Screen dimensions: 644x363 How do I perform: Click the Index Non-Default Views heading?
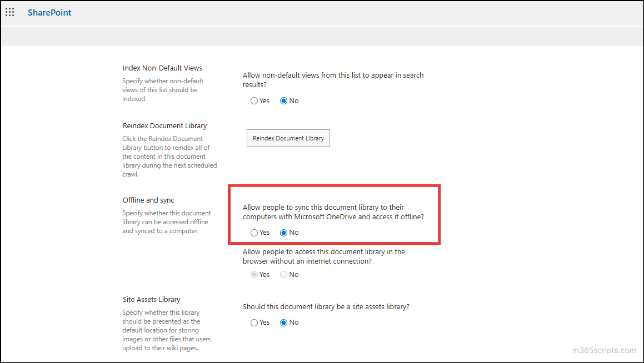(162, 67)
